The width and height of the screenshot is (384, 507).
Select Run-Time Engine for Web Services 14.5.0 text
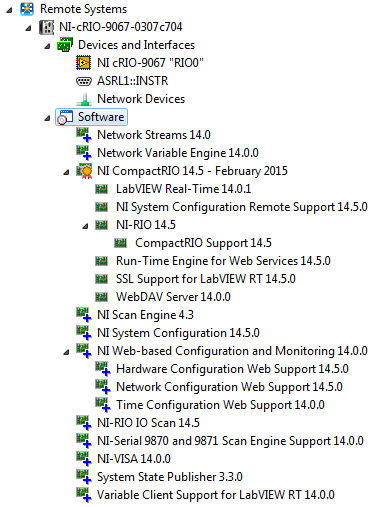(223, 261)
